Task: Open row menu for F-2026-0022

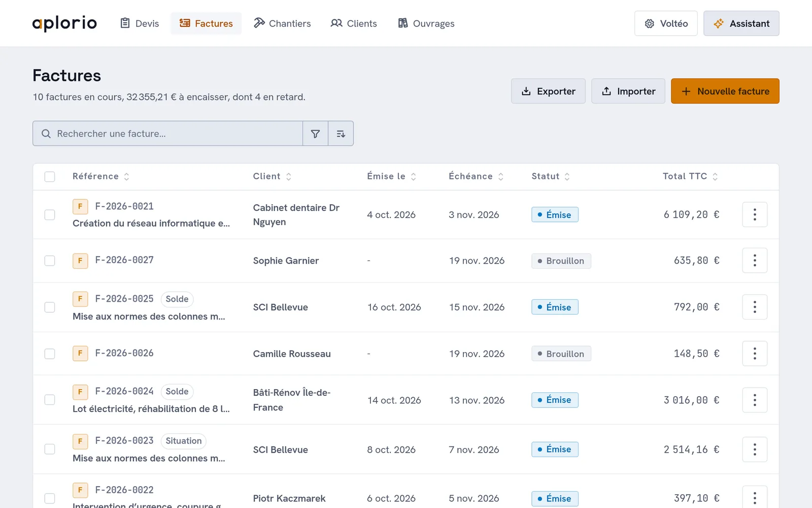Action: [755, 498]
